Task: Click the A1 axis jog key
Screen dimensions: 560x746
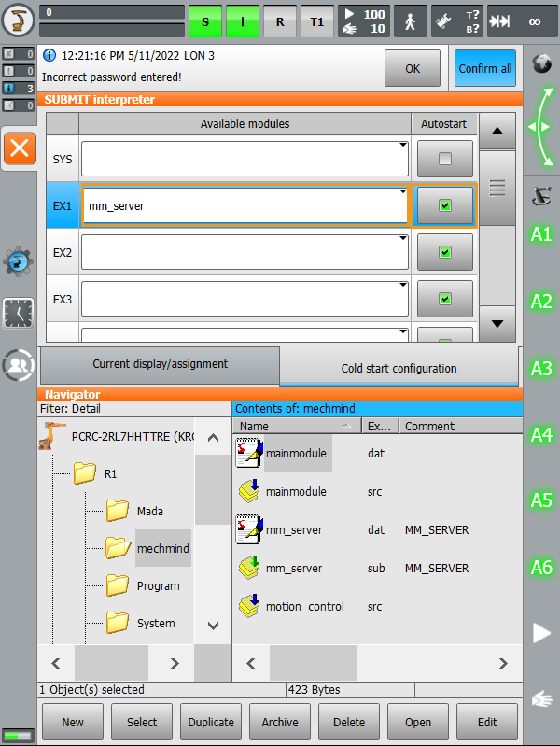Action: pos(541,234)
